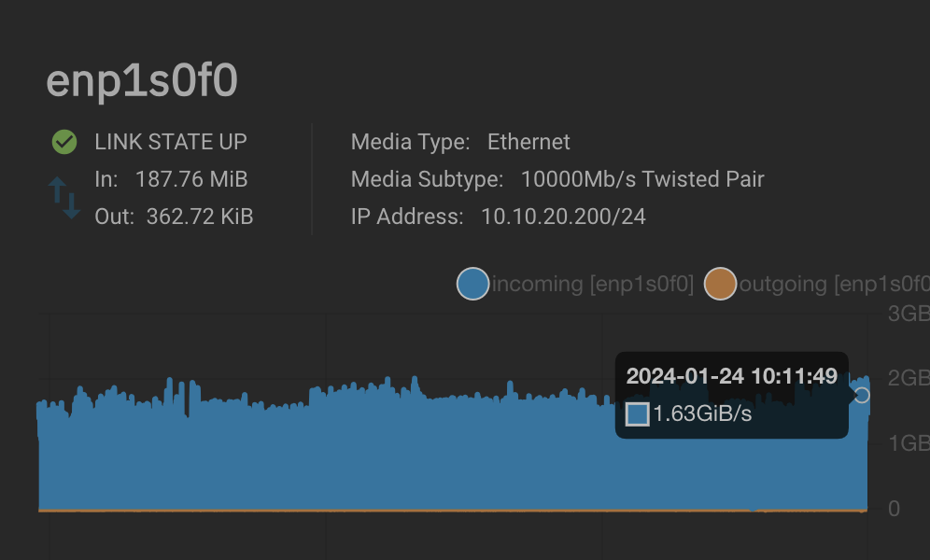Click the hovered data point marker on chart

862,395
